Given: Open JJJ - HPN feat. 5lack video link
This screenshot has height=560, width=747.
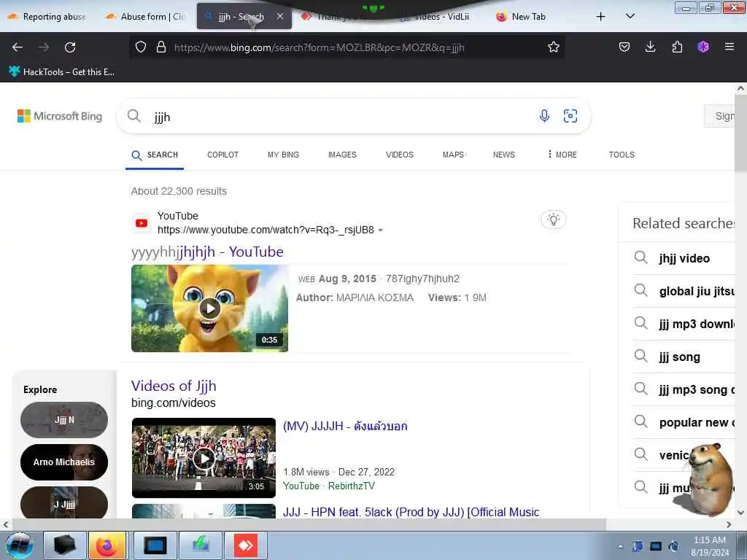Looking at the screenshot, I should tap(411, 512).
